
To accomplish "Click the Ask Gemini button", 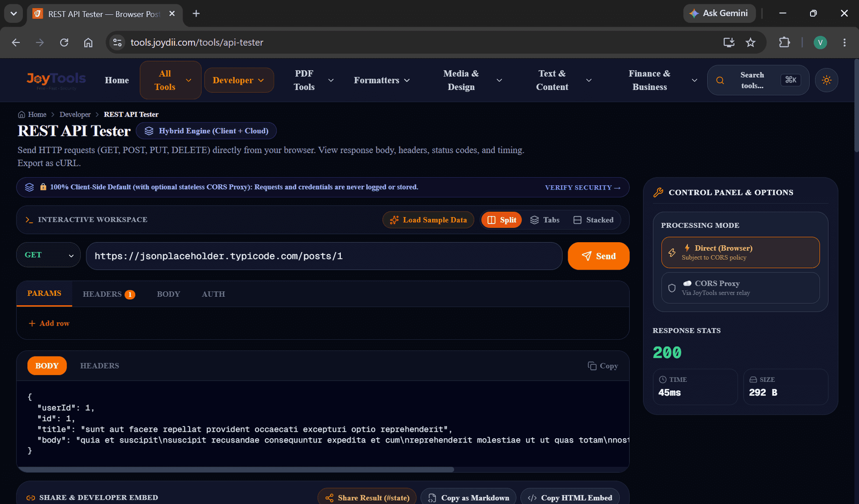I will (719, 14).
